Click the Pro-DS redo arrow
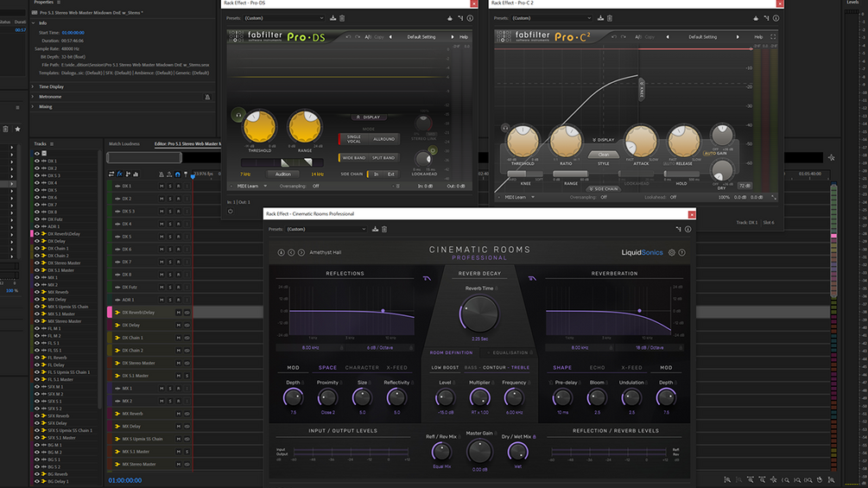This screenshot has height=488, width=868. (x=358, y=37)
